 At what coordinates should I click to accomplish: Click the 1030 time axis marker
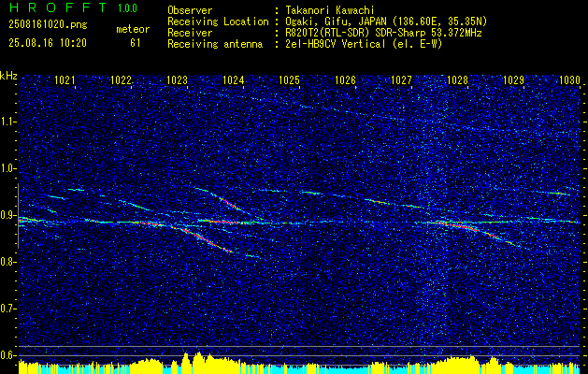tap(569, 79)
